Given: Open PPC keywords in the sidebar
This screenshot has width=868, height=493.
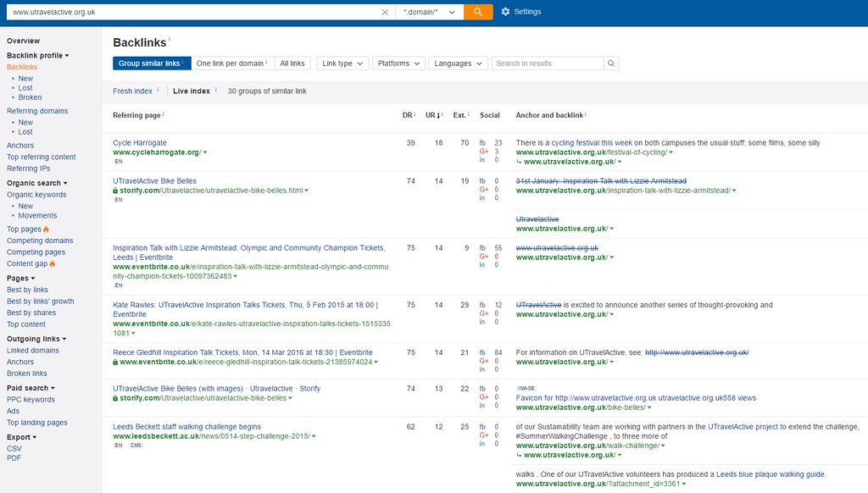Looking at the screenshot, I should pyautogui.click(x=31, y=400).
